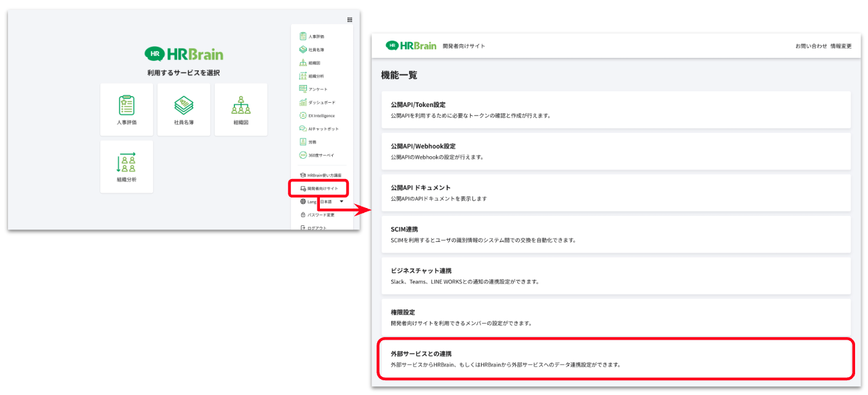This screenshot has height=395, width=868.
Task: Open ダッシュボード from the side menu
Action: [322, 102]
